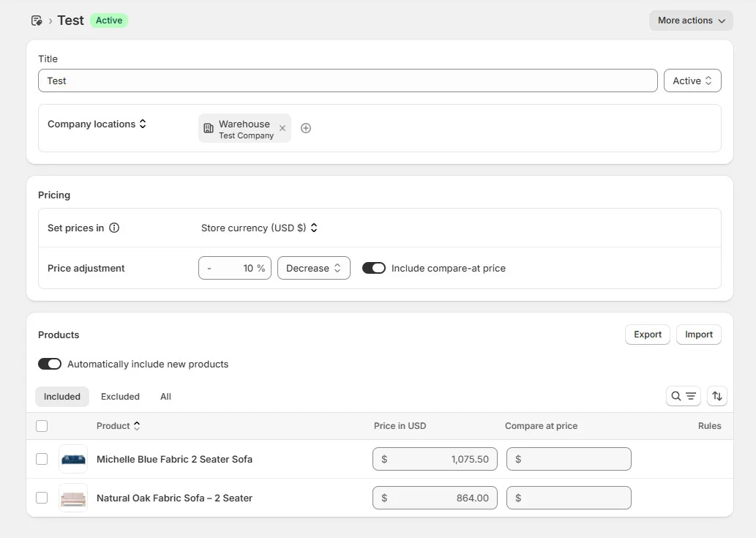Open the More actions menu
Viewport: 756px width, 538px height.
690,20
